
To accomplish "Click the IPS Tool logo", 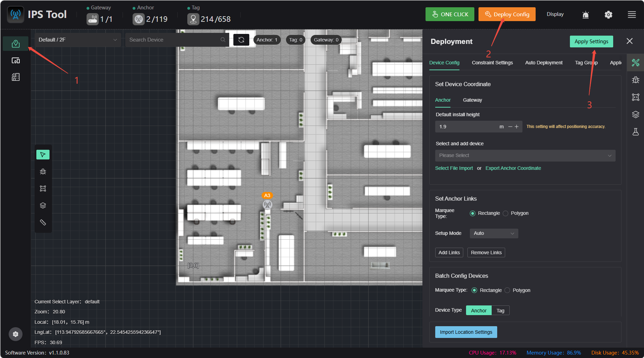I will (16, 15).
